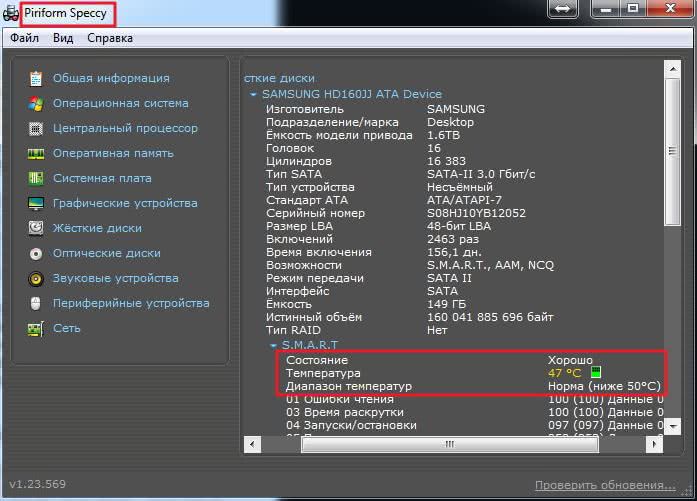This screenshot has width=697, height=501.
Task: Click the Тип RAID value Нет
Action: (437, 330)
